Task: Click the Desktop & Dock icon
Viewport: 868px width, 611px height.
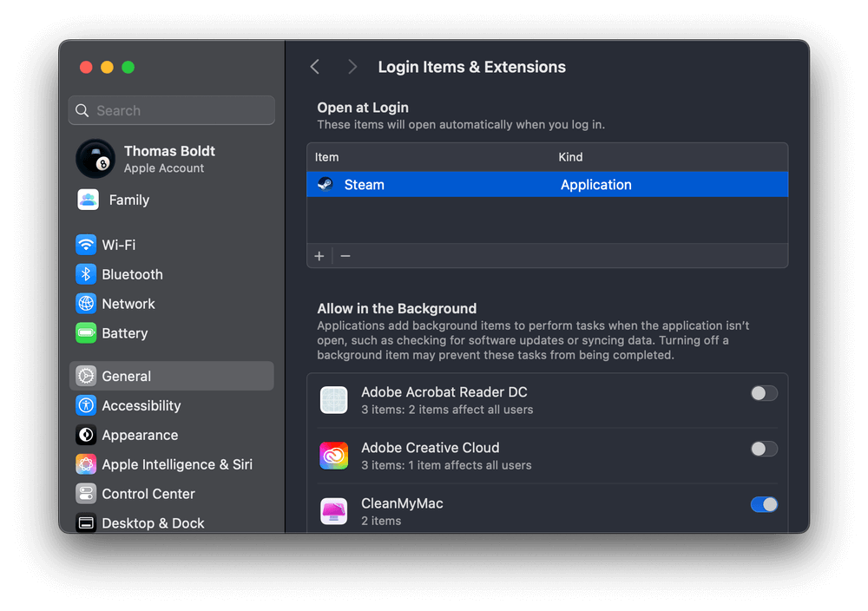Action: click(86, 523)
